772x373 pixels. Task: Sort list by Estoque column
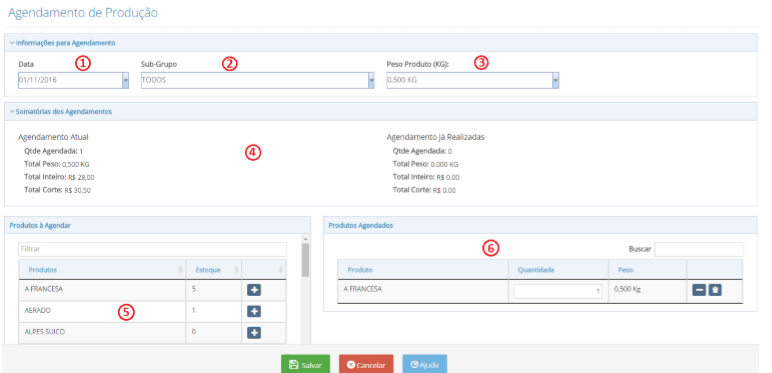[214, 270]
